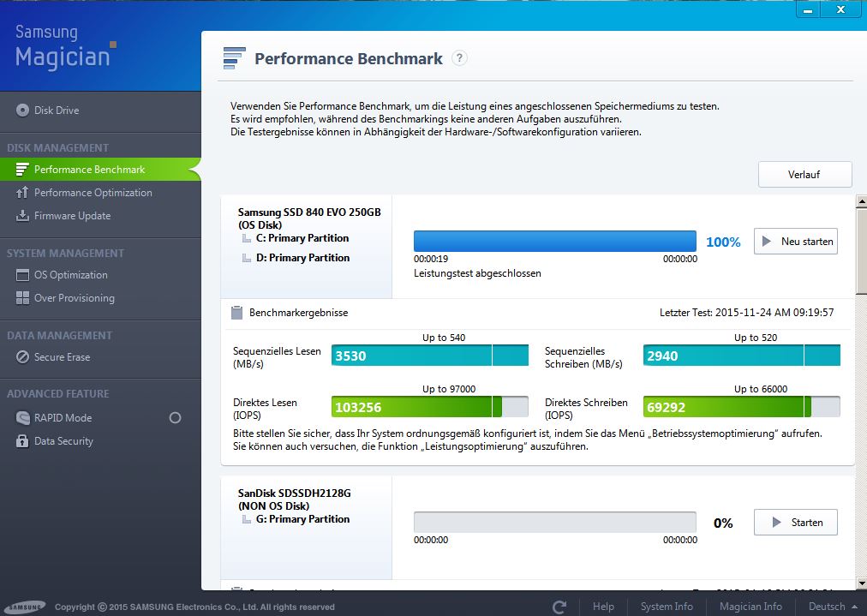Click the Secure Erase circle-slash icon
Image resolution: width=867 pixels, height=616 pixels.
[22, 357]
